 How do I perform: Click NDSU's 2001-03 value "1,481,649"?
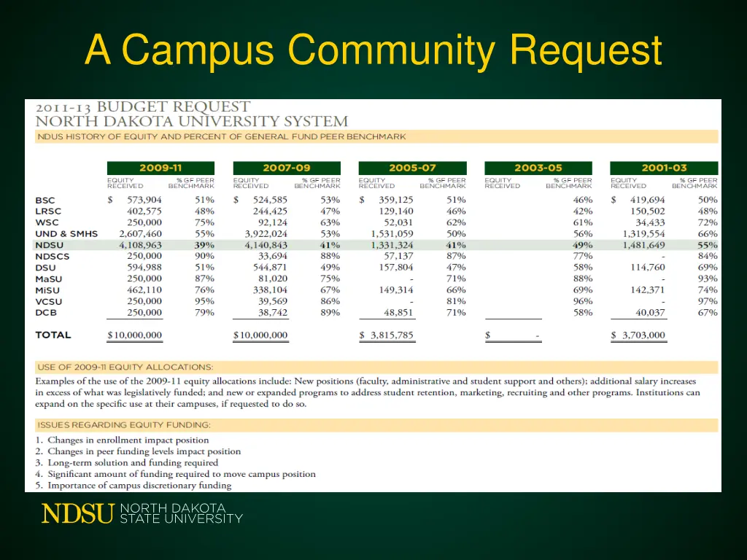pos(643,245)
